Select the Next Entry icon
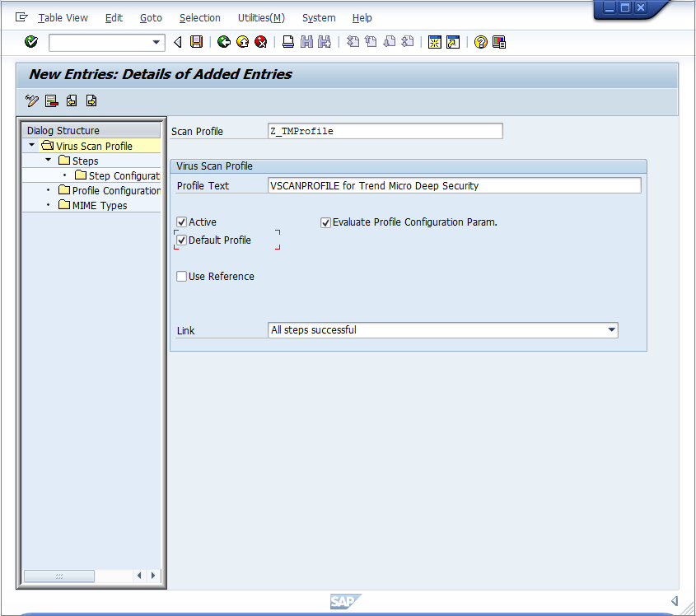The image size is (696, 616). click(x=91, y=100)
